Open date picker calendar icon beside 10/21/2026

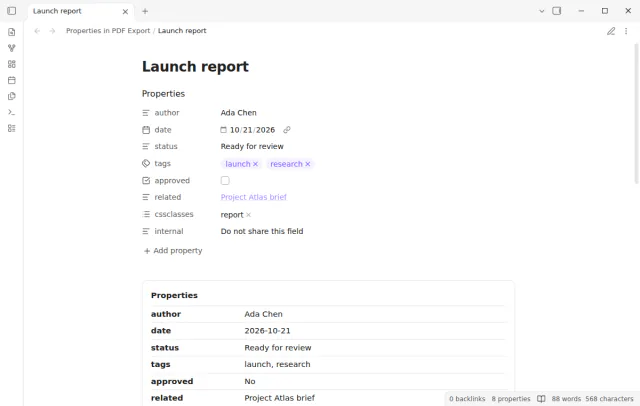pyautogui.click(x=223, y=130)
